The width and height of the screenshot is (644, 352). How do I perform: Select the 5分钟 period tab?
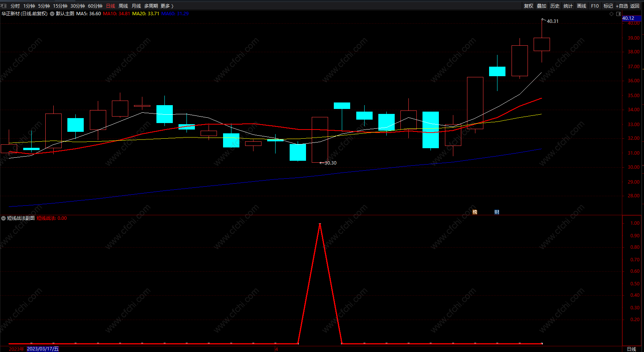tap(44, 6)
